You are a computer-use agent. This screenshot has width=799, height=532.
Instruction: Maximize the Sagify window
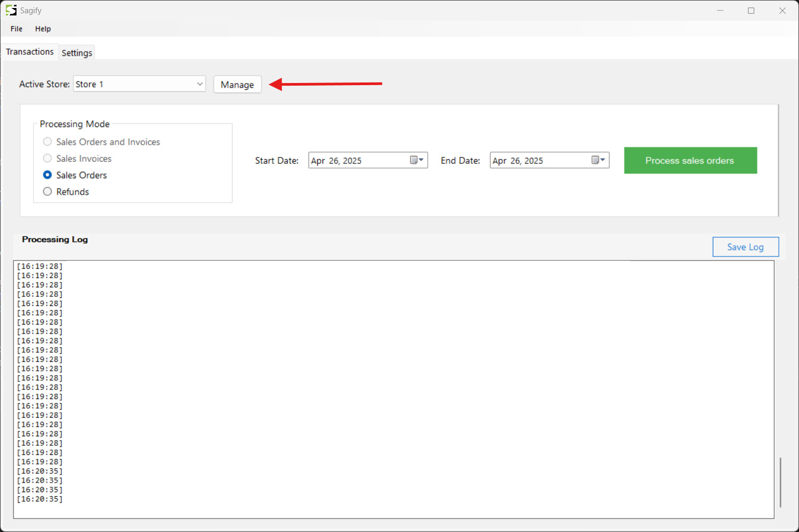tap(751, 11)
